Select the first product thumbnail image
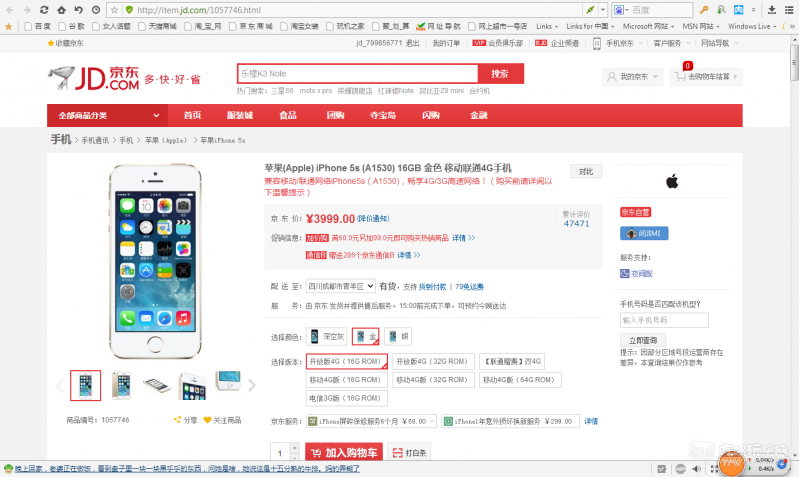The image size is (799, 477). pos(86,385)
